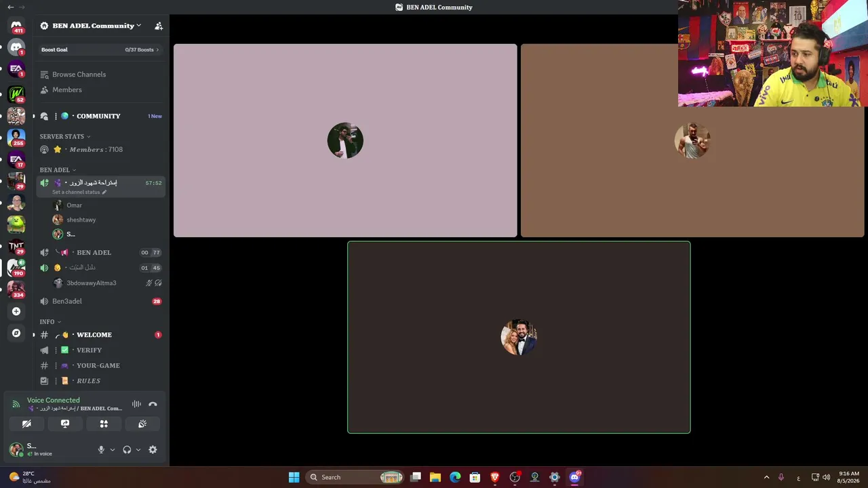This screenshot has height=488, width=868.
Task: Open the lime green creature server icon
Action: (16, 223)
